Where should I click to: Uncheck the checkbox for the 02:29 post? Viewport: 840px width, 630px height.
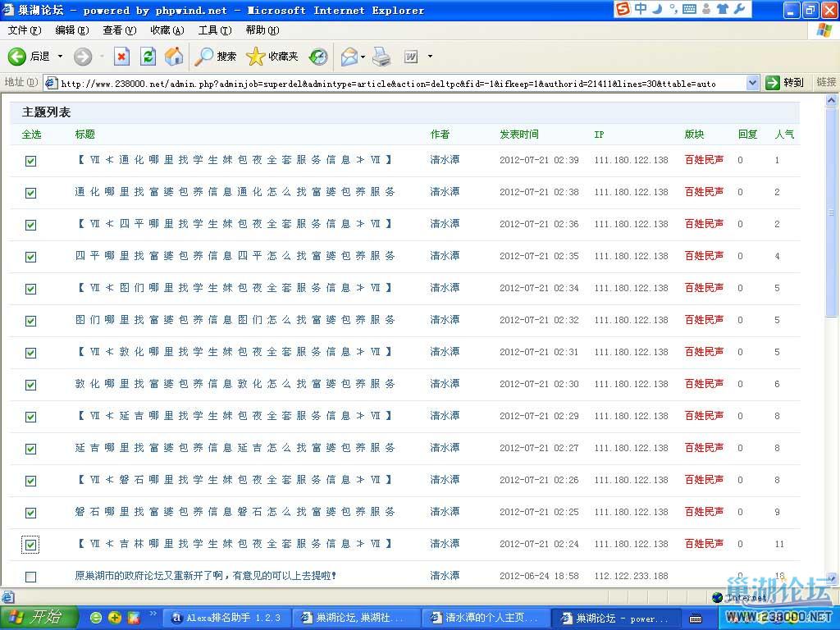(31, 417)
